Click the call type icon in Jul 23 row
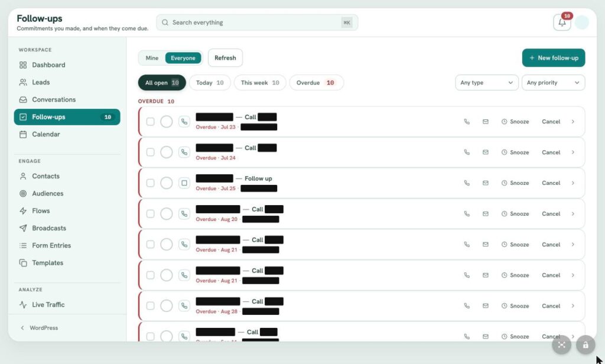Screen dimensions: 605x364 (184, 122)
